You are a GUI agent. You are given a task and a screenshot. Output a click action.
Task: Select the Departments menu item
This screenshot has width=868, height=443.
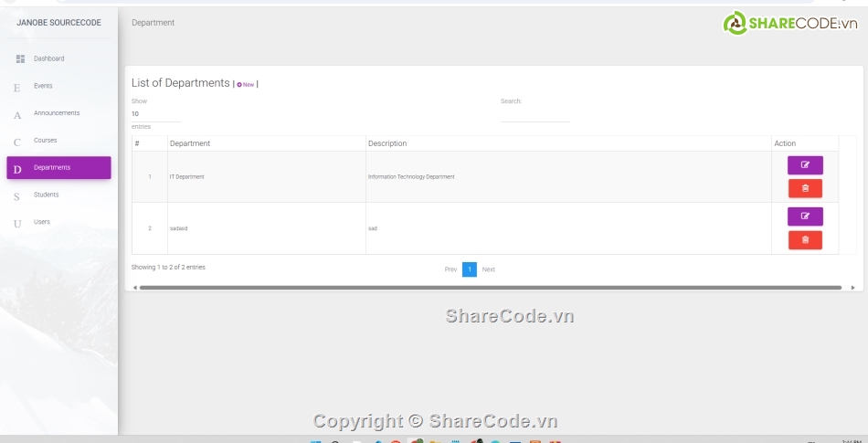pyautogui.click(x=58, y=168)
